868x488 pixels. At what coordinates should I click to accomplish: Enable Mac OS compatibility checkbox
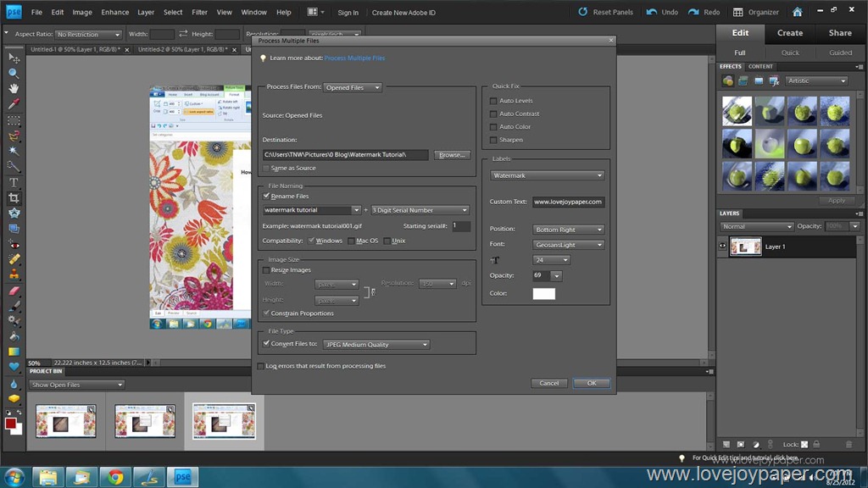pos(351,241)
